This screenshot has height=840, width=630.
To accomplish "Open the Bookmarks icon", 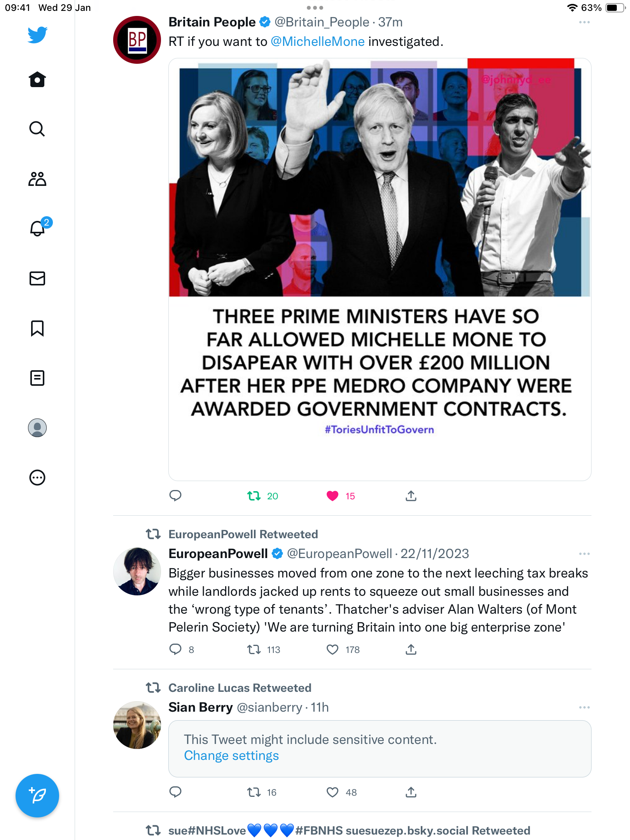I will coord(37,328).
